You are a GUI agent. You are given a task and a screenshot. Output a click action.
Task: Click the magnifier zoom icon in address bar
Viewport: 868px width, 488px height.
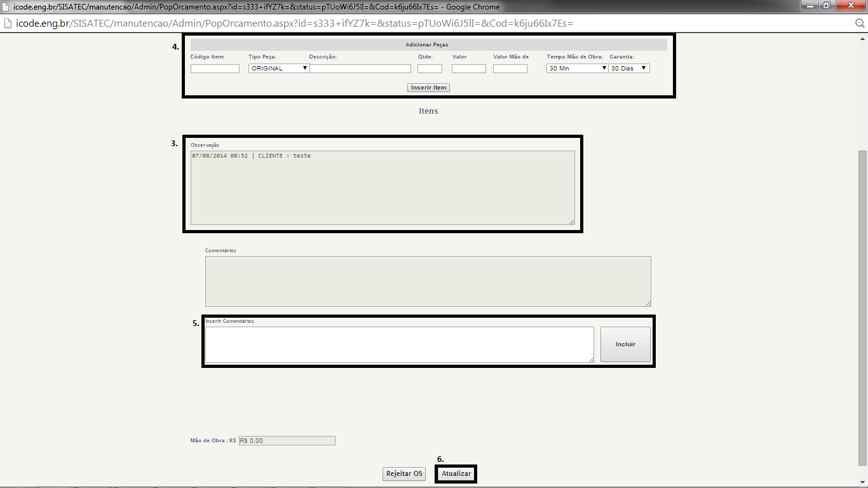tap(860, 24)
